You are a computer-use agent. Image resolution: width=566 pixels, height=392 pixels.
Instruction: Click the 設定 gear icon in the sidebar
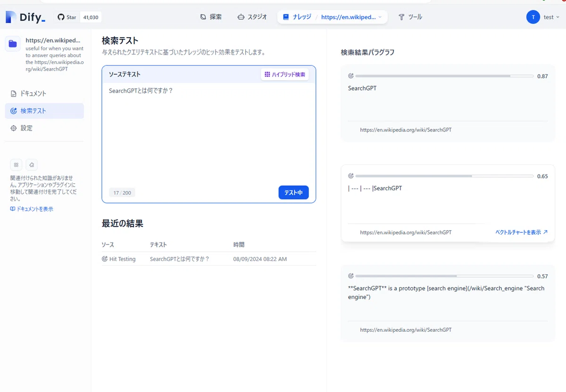[x=14, y=128]
